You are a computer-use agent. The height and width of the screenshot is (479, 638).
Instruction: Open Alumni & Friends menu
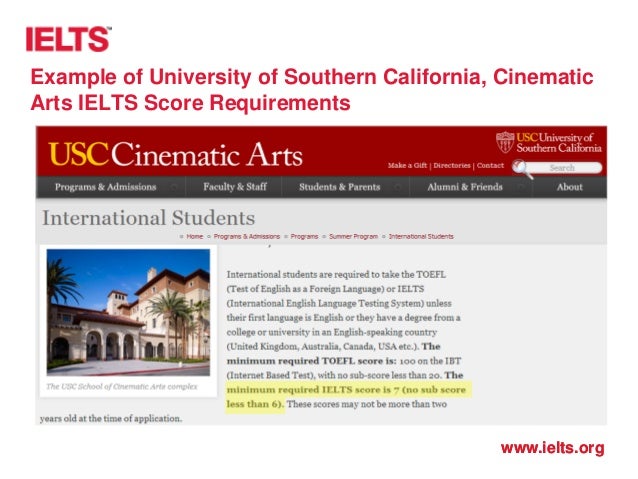click(465, 187)
